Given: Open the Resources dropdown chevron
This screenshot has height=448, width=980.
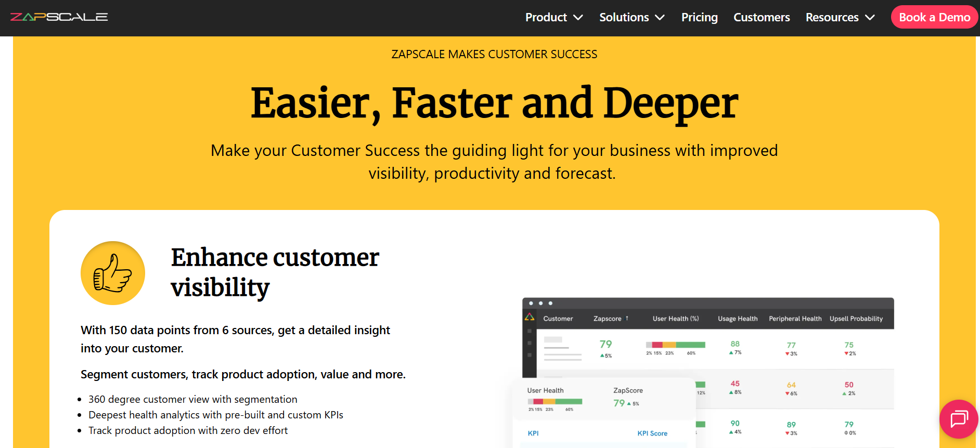Looking at the screenshot, I should pyautogui.click(x=870, y=18).
